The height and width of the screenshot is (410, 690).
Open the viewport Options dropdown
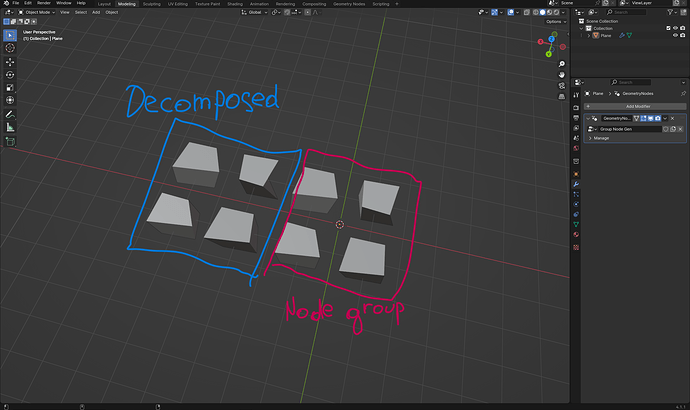click(556, 22)
